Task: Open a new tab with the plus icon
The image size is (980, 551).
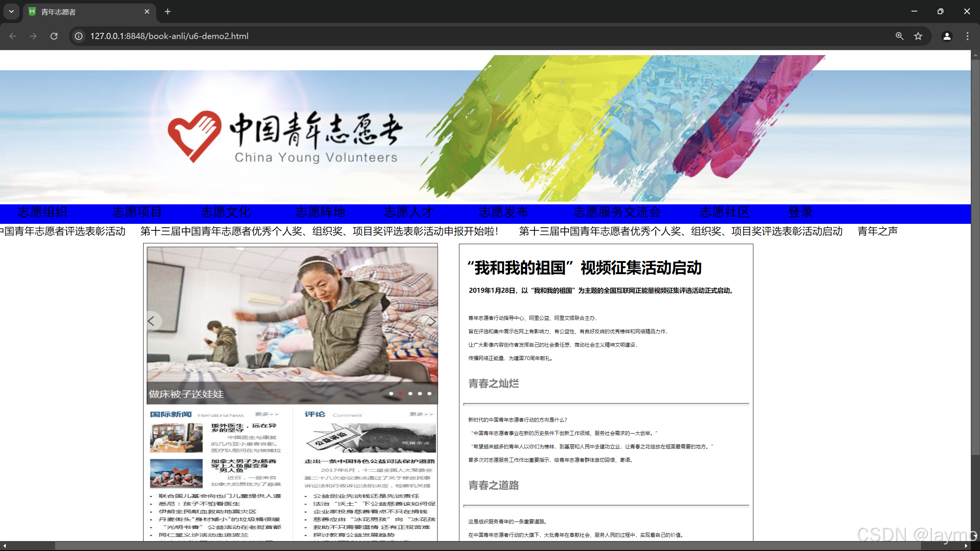Action: 167,11
